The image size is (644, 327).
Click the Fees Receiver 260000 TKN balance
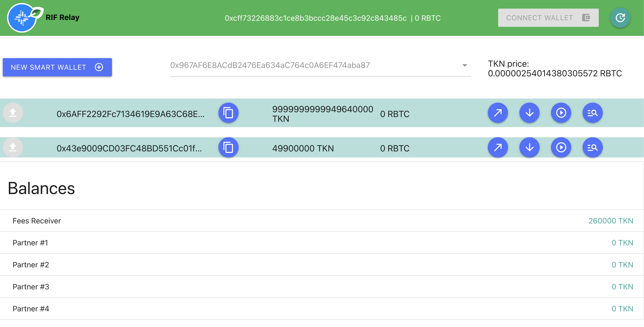(x=611, y=220)
